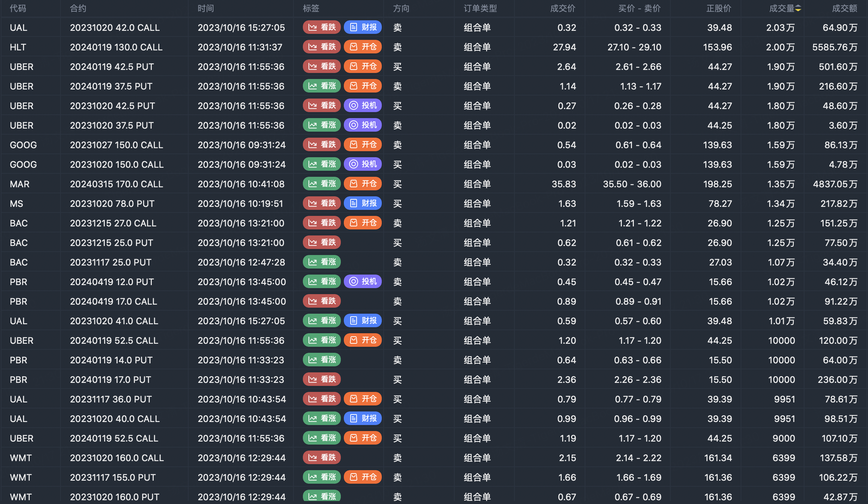Select contract 20231117 36.0 PUT

[x=111, y=399]
